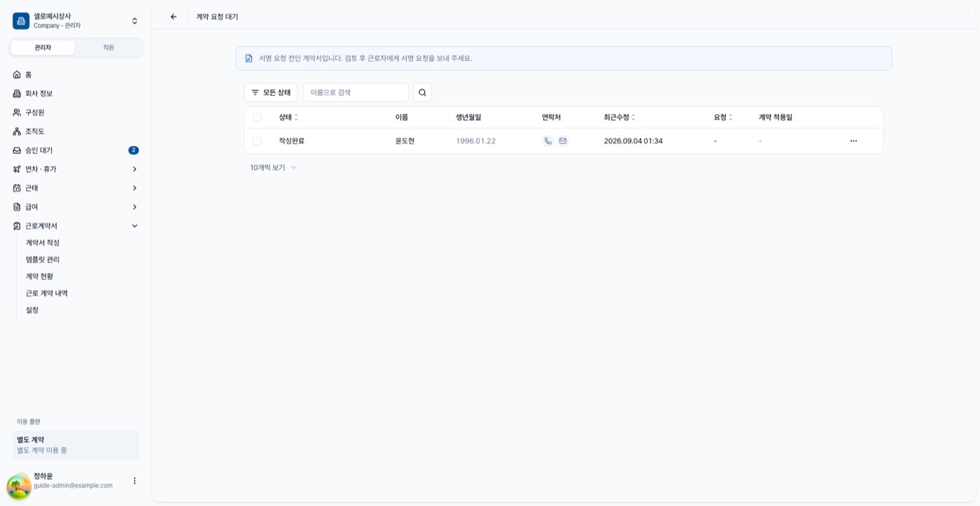Email 윤도현 via the envelope icon
This screenshot has height=506, width=980.
click(563, 141)
